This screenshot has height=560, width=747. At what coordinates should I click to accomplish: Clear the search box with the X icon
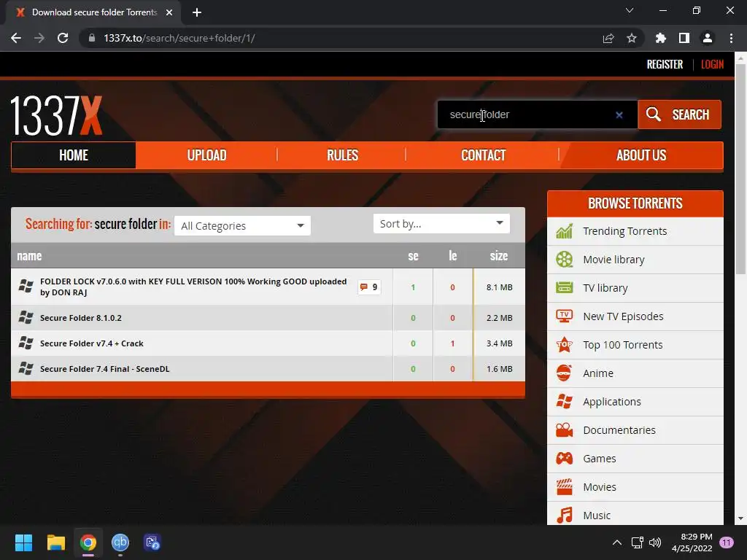coord(619,114)
